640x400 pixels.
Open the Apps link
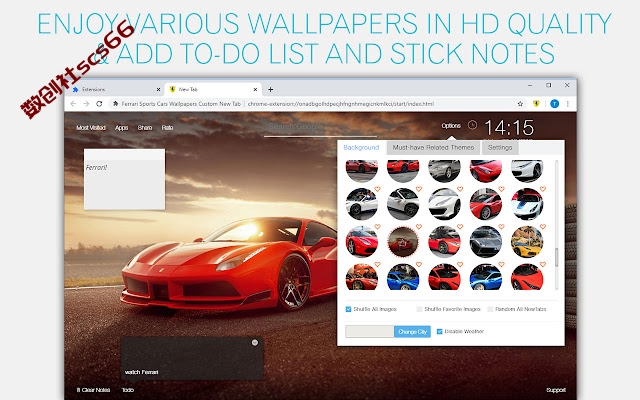[121, 128]
